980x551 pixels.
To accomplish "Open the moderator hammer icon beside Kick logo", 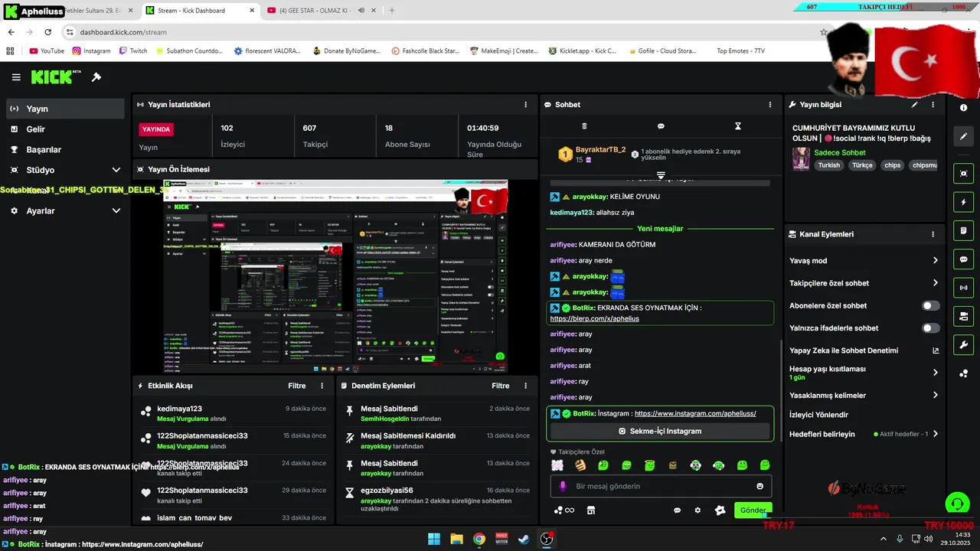I will tap(96, 77).
